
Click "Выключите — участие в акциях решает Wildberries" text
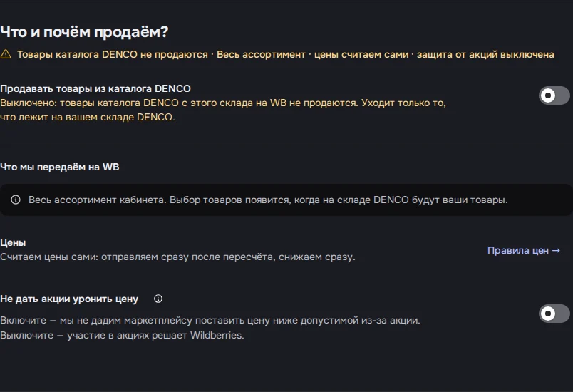[122, 335]
